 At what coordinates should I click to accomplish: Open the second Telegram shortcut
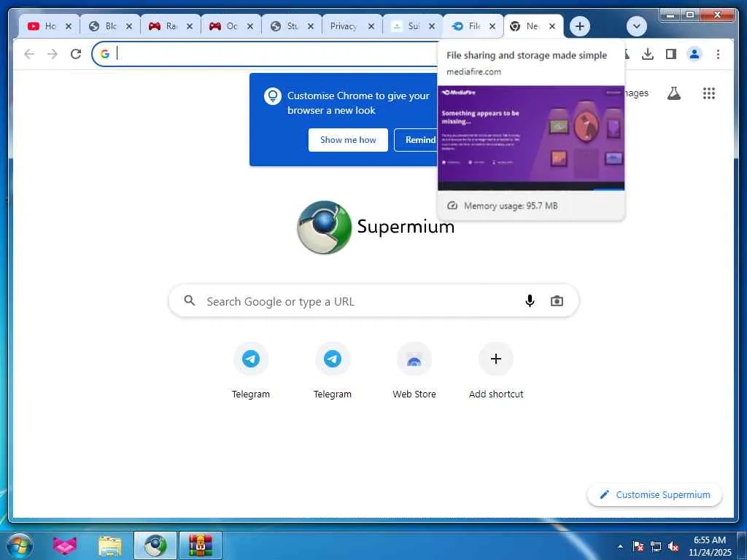pos(333,370)
